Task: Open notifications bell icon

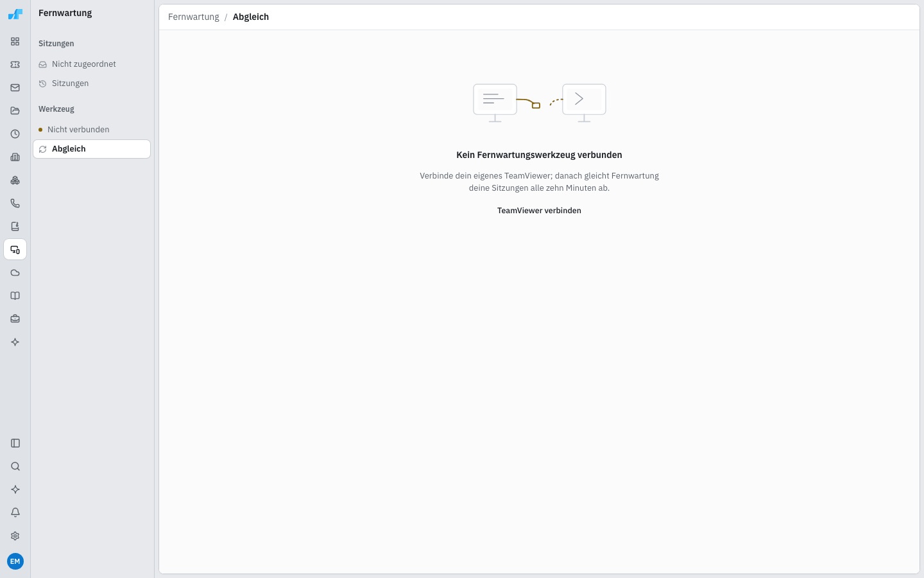Action: pos(15,512)
